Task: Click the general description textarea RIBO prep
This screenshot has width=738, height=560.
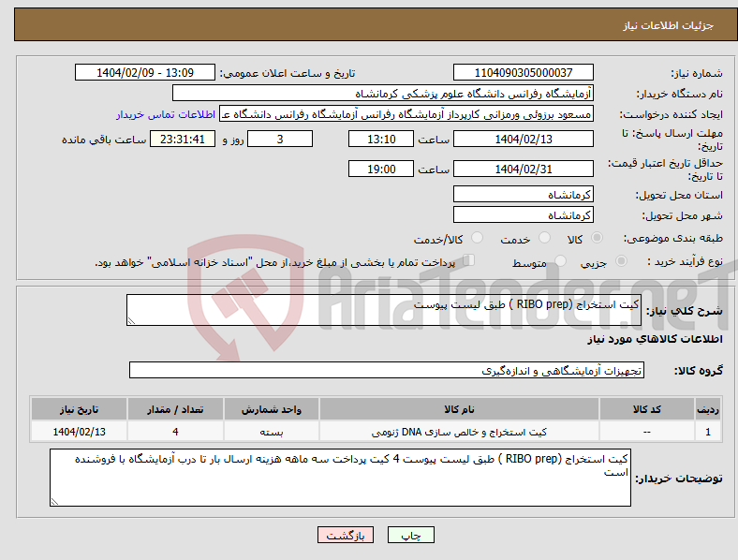Action: click(x=384, y=310)
